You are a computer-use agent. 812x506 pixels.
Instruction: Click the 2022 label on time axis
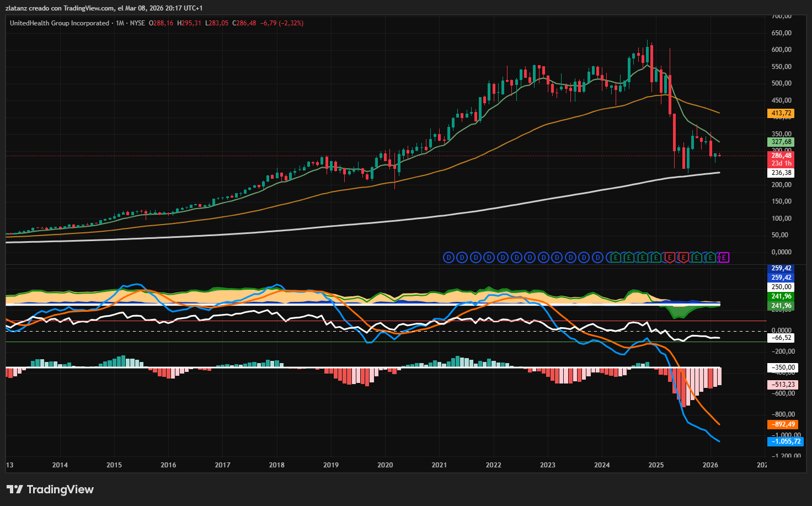(x=494, y=465)
